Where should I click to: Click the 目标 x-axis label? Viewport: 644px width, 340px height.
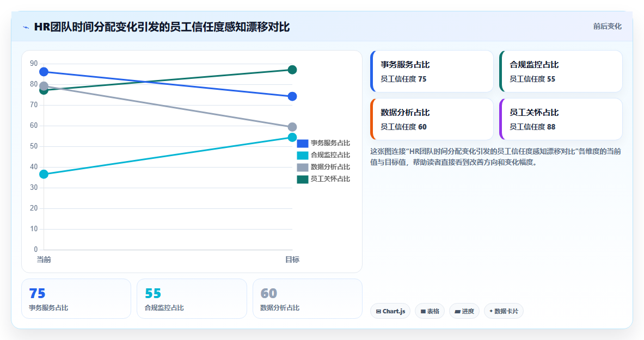(292, 259)
